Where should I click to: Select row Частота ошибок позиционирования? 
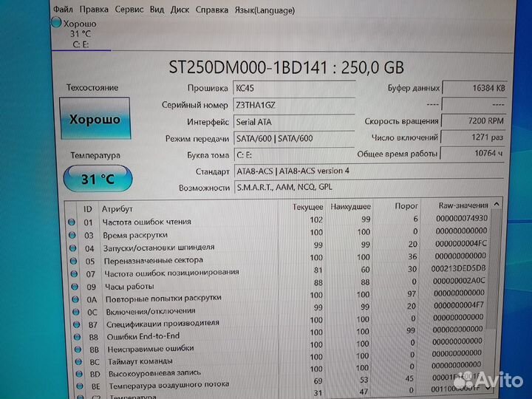(278, 271)
